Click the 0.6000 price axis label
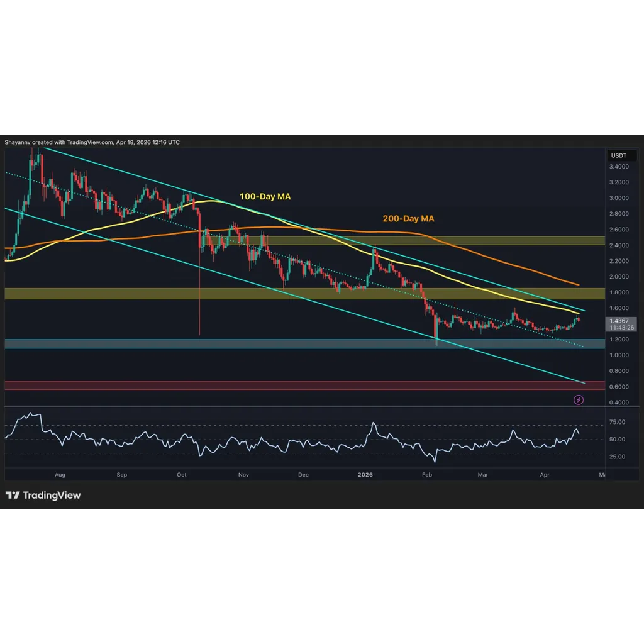The width and height of the screenshot is (644, 644). [619, 387]
